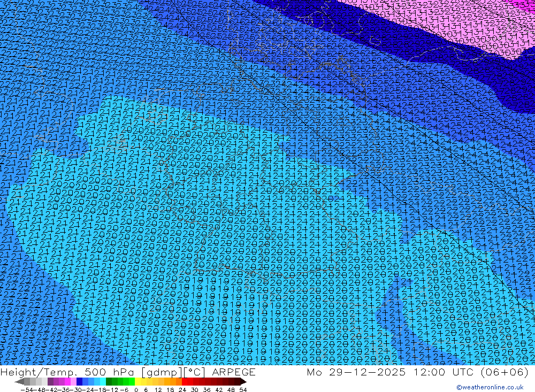Click the orange legend swatch at 18
535x392 pixels.
pyautogui.click(x=173, y=381)
